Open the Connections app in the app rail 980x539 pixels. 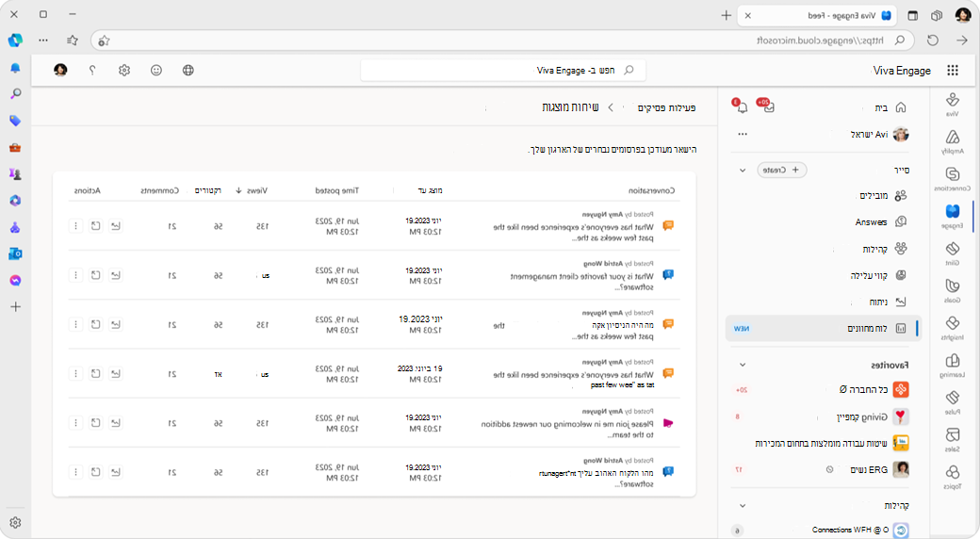click(952, 178)
